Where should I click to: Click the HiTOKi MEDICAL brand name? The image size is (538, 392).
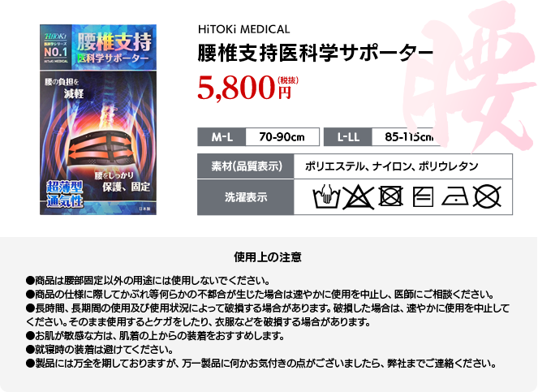(x=244, y=29)
